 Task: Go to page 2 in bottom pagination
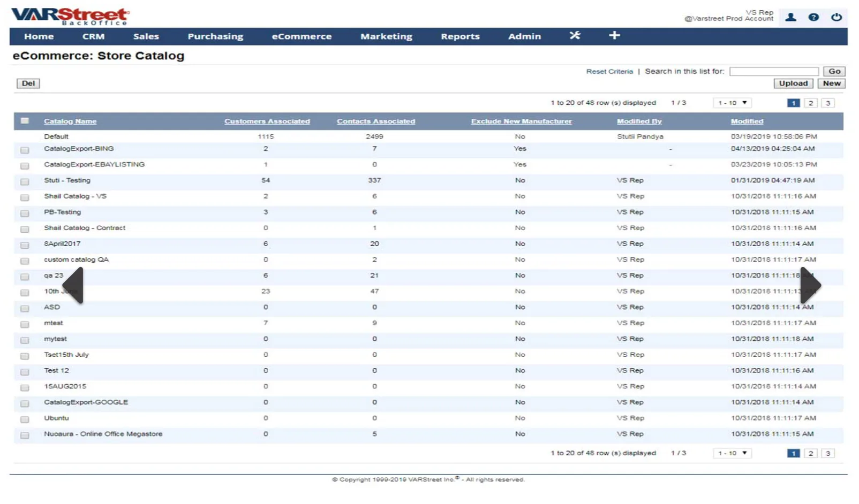(811, 454)
